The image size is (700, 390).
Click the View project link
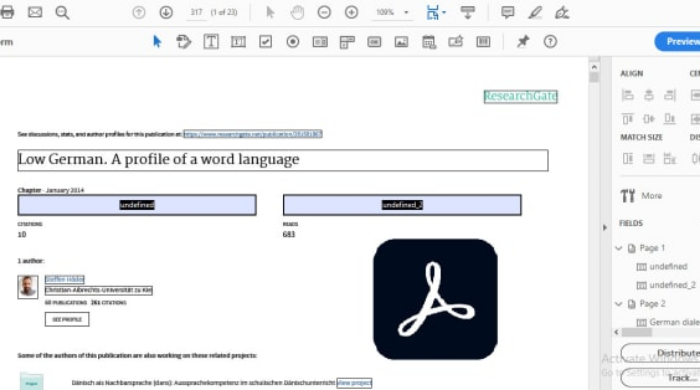tap(354, 382)
